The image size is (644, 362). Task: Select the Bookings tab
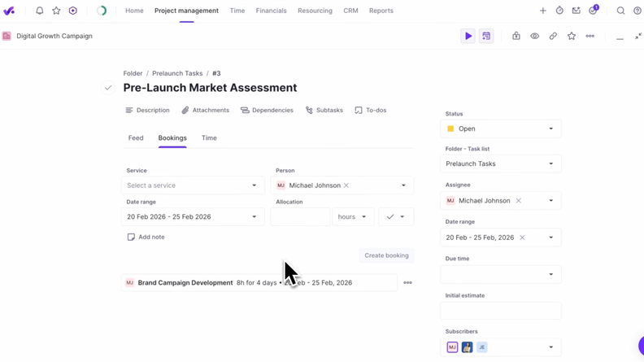tap(172, 138)
